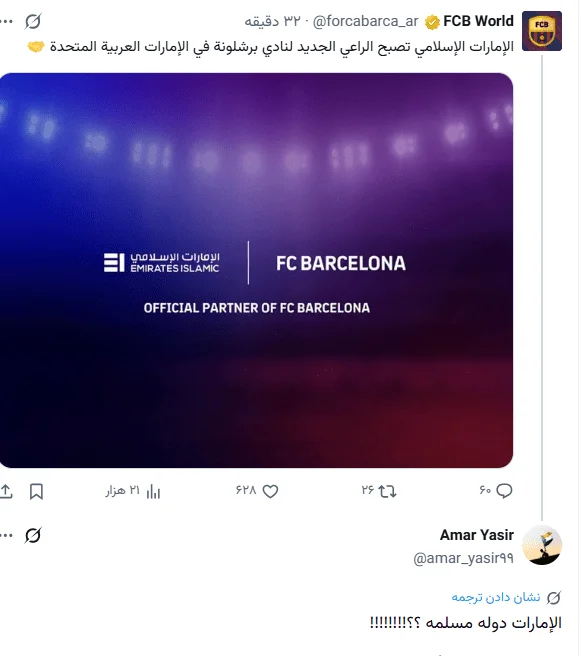Bookmark the FCB World post
This screenshot has height=656, width=581.
pos(36,491)
